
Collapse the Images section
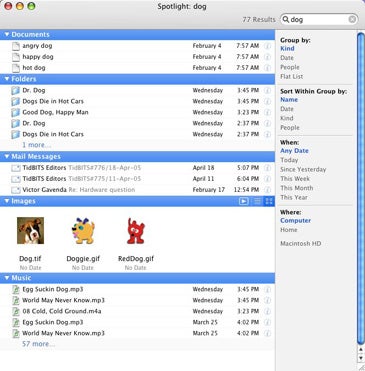click(x=7, y=201)
